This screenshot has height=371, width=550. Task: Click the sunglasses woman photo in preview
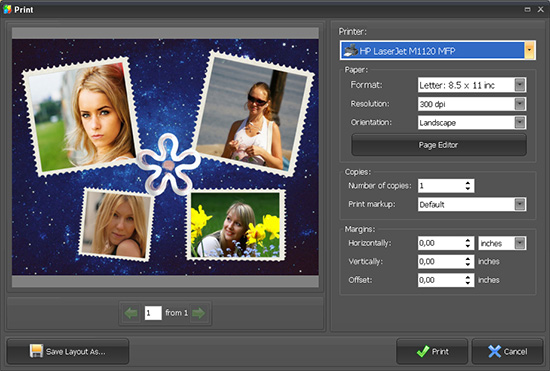click(x=252, y=113)
